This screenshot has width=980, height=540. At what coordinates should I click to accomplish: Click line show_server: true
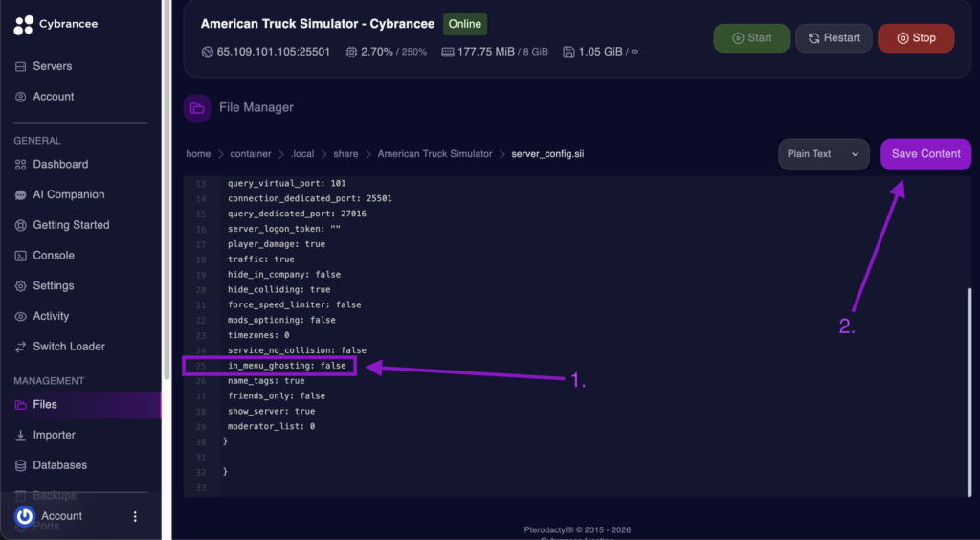click(271, 412)
